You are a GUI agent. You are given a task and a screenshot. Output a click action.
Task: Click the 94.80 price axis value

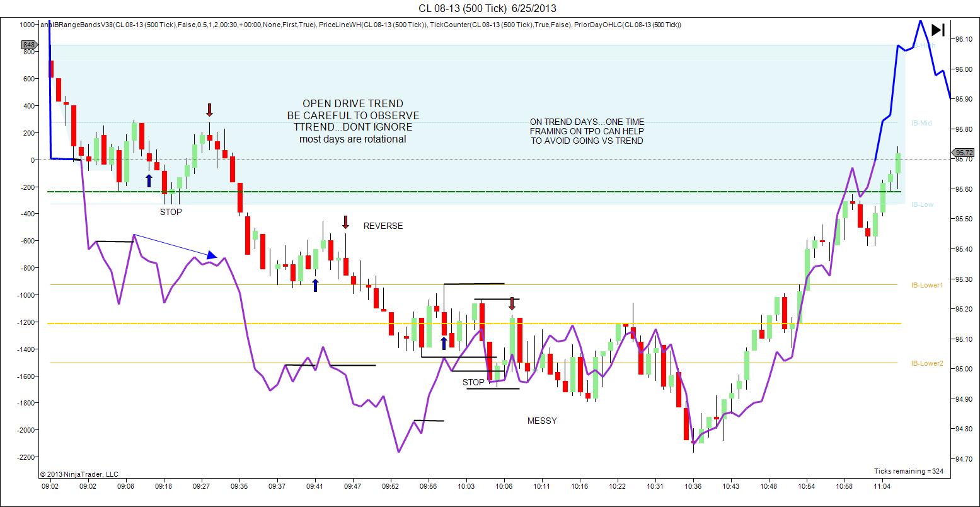(x=964, y=429)
